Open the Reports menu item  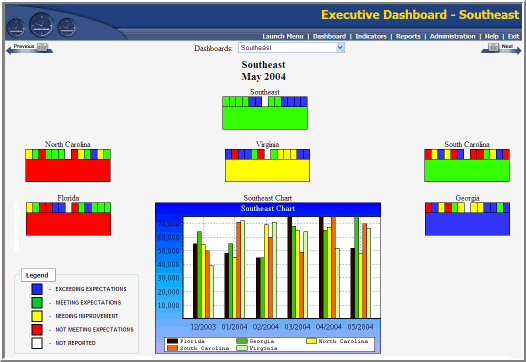pyautogui.click(x=408, y=36)
